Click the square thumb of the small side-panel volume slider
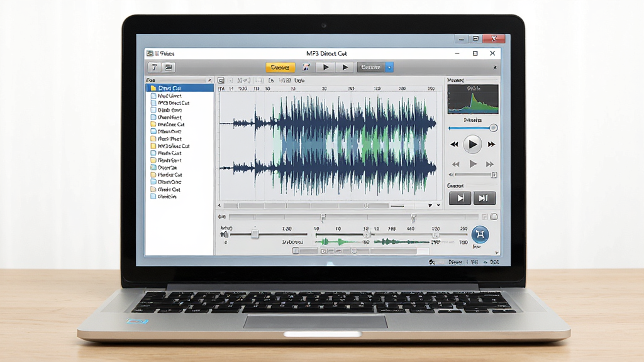644x362 pixels. point(494,175)
